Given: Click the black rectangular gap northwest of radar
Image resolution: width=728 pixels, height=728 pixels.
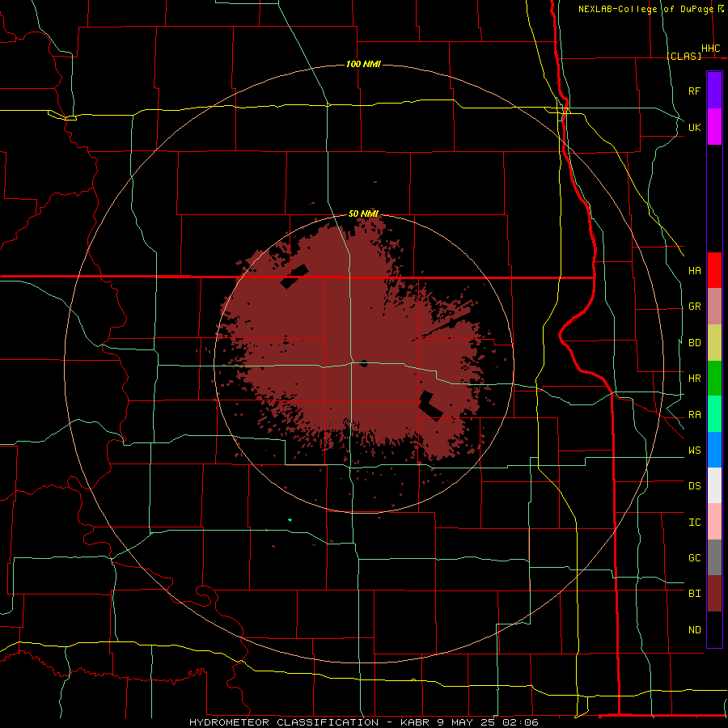Looking at the screenshot, I should click(294, 277).
